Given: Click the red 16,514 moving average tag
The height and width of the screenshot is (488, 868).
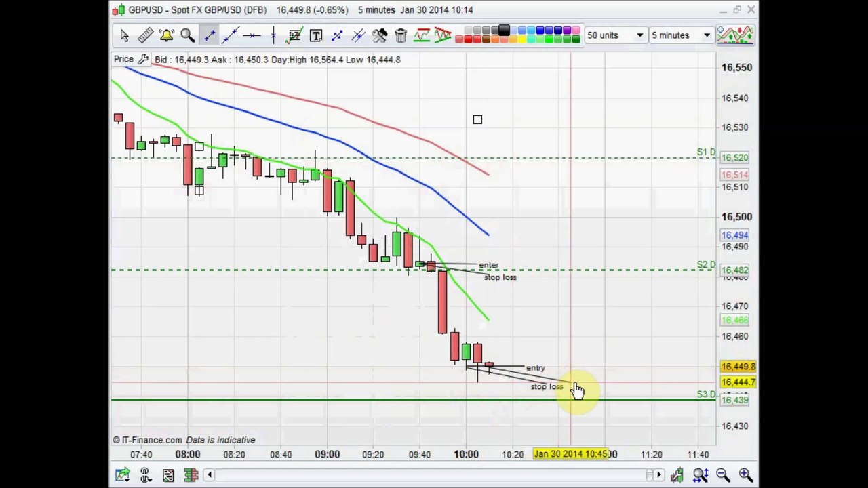Looking at the screenshot, I should click(x=736, y=175).
